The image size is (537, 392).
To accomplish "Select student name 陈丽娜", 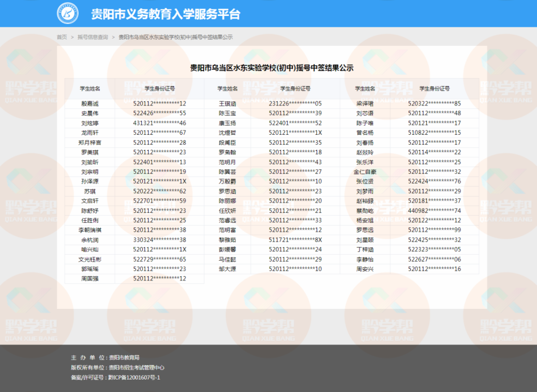I will click(227, 201).
